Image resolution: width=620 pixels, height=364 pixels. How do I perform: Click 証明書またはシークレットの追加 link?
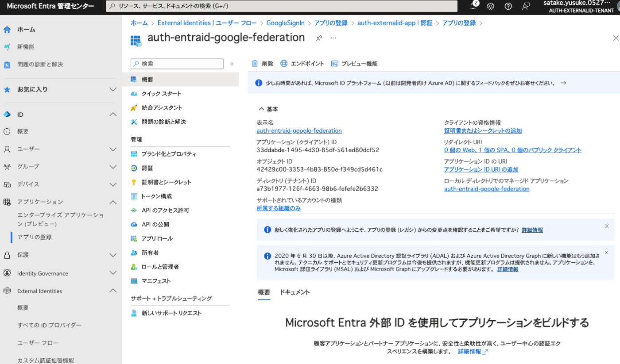(483, 131)
